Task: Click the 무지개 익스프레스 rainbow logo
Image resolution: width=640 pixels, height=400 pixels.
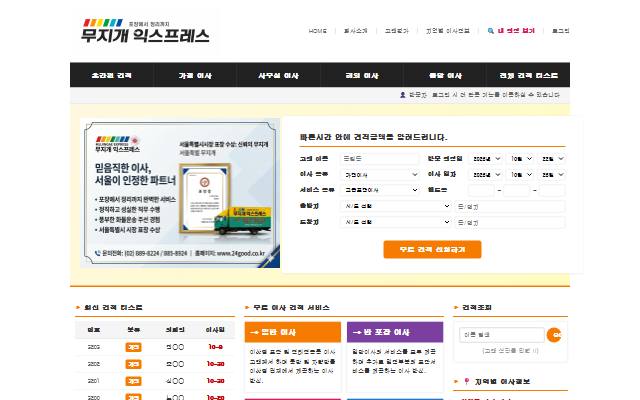Action: [x=145, y=31]
